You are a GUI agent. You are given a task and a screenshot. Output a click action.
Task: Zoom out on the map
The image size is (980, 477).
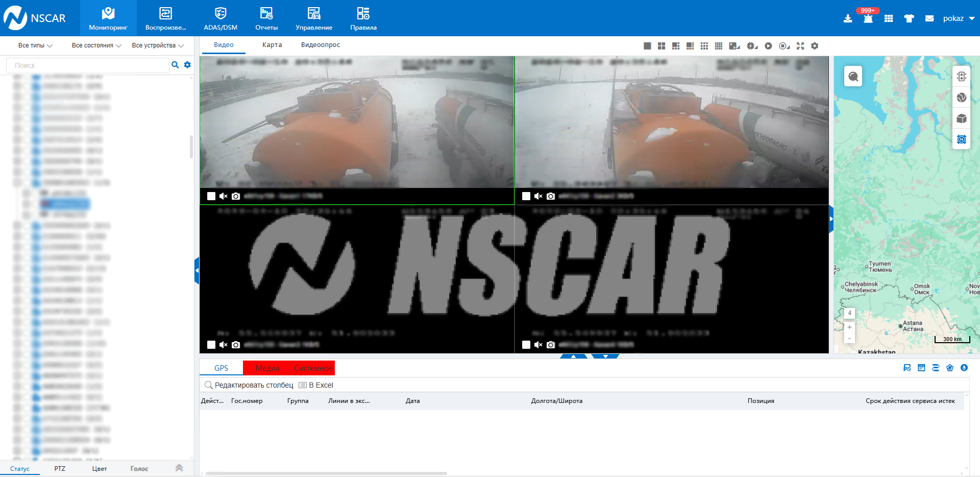849,338
